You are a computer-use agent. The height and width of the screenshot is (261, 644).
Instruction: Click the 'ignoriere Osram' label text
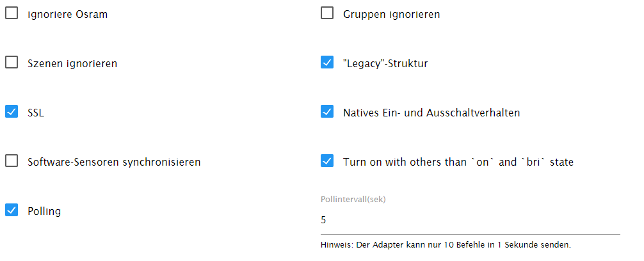(67, 14)
